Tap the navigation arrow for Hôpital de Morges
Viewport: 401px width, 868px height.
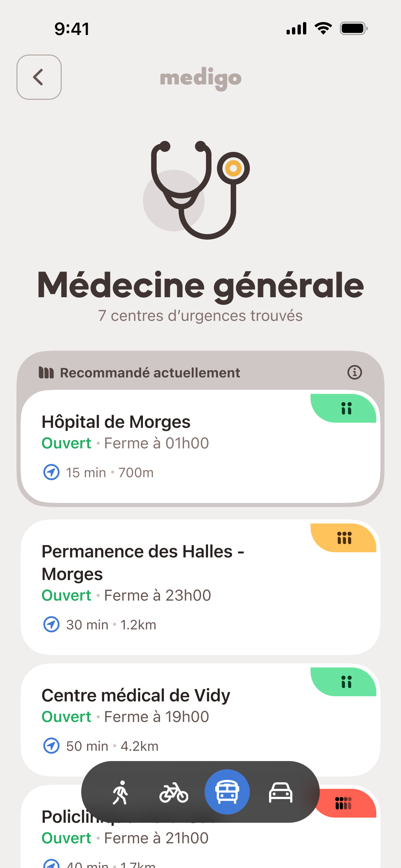tap(51, 472)
